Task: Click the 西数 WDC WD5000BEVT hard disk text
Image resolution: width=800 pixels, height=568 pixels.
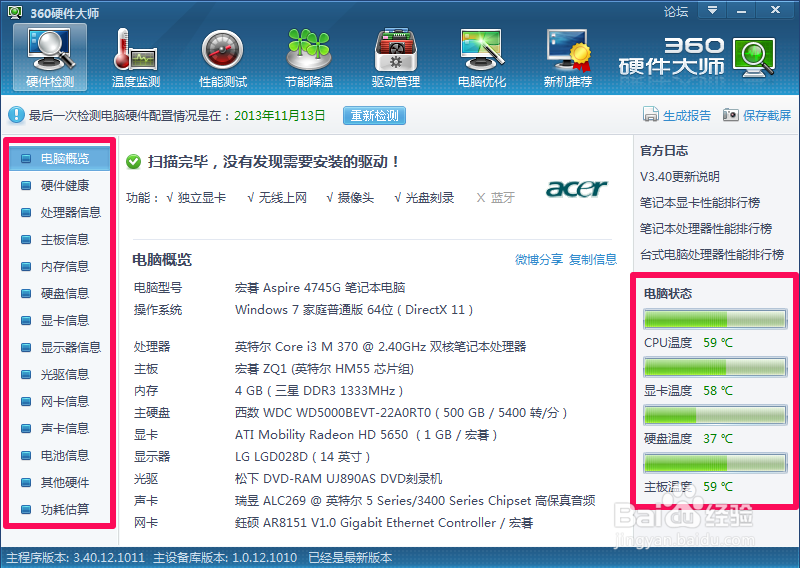Action: click(x=401, y=413)
